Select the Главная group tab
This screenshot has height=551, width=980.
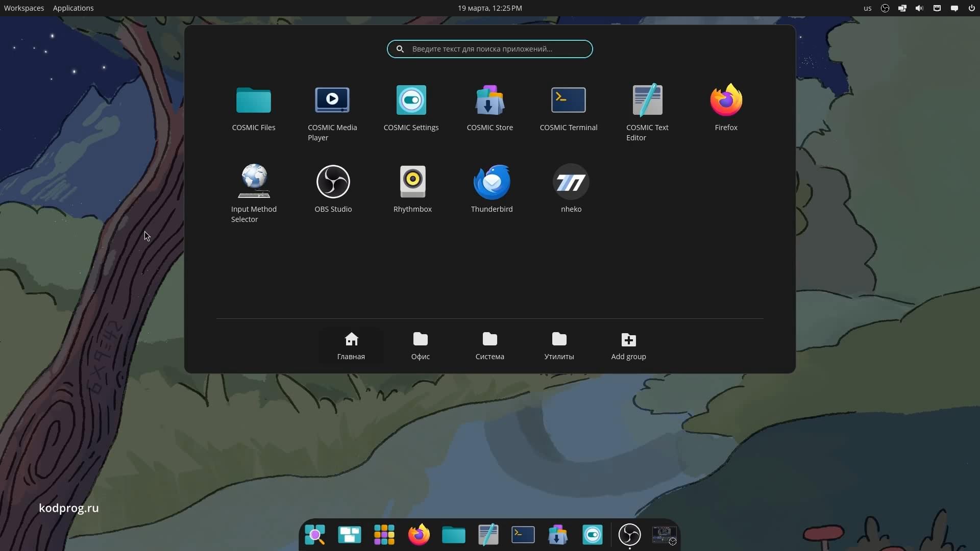(x=351, y=345)
